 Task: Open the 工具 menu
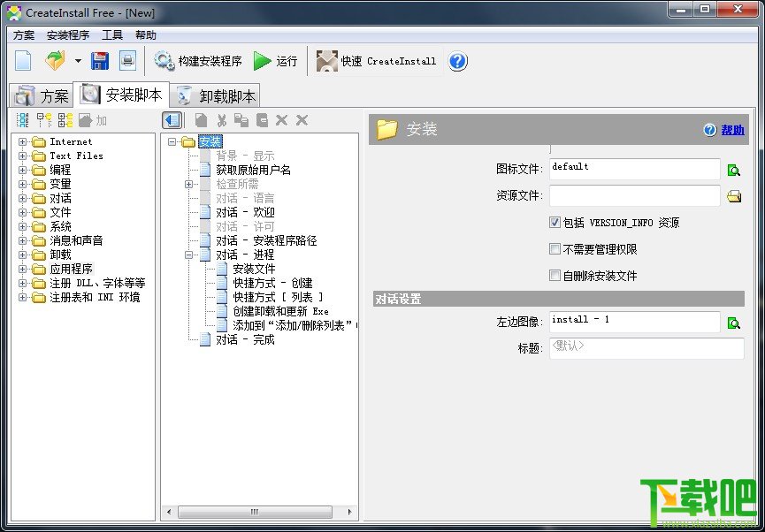click(x=112, y=35)
